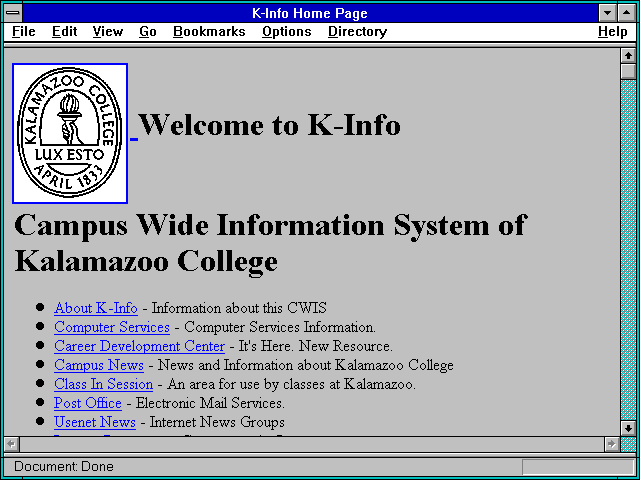Click the horizontal scrollbar right arrow
The width and height of the screenshot is (640, 480).
point(611,444)
